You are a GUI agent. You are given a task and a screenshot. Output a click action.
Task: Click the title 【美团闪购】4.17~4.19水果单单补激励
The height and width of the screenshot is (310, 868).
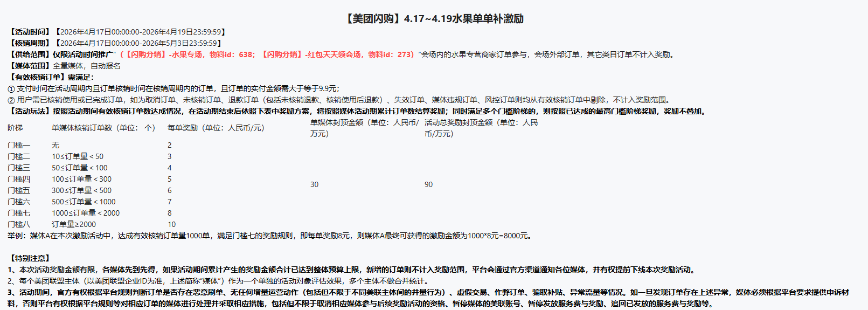(434, 19)
